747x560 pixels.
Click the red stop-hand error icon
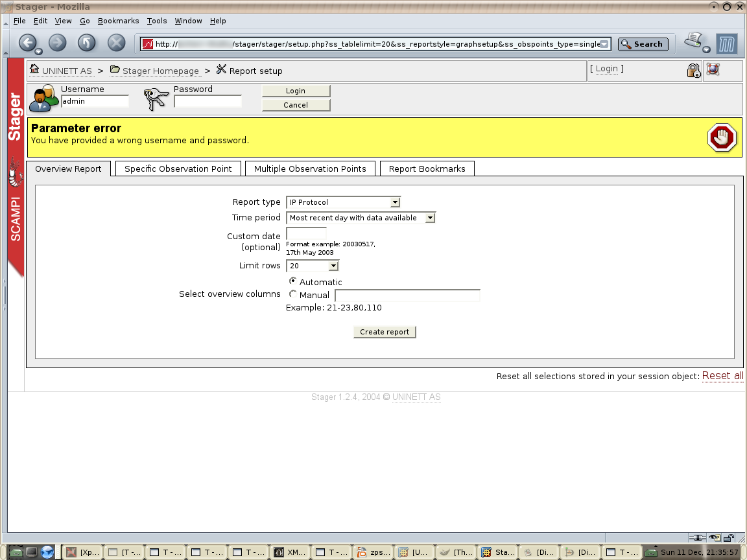[722, 137]
